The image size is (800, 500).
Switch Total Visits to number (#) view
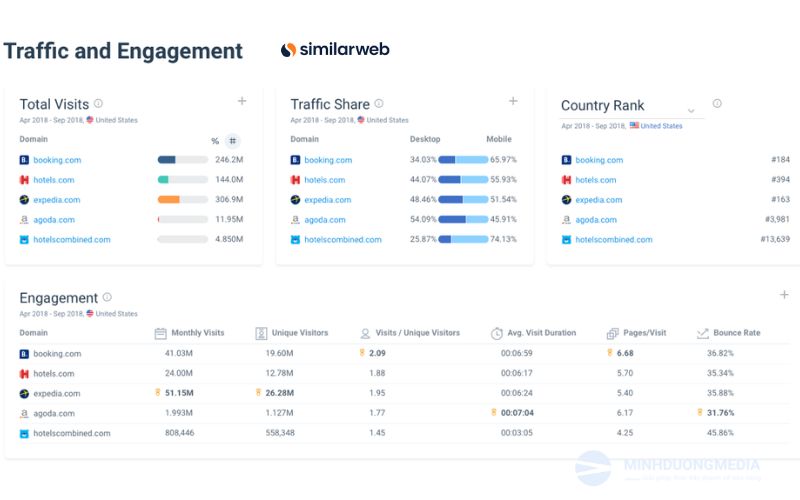233,141
